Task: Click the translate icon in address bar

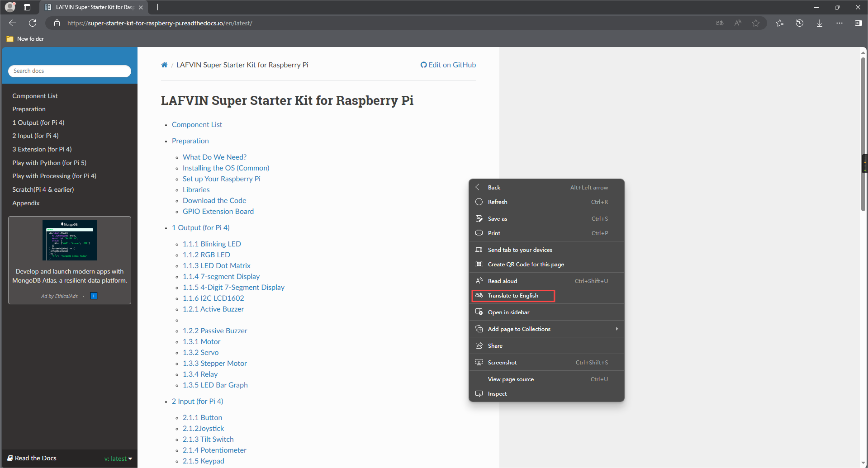Action: tap(720, 23)
